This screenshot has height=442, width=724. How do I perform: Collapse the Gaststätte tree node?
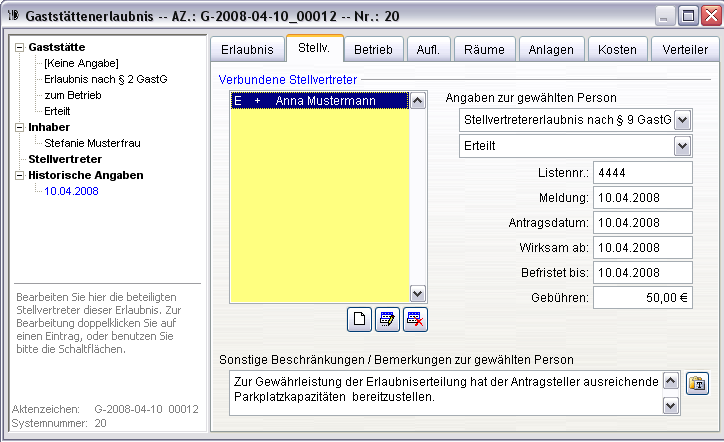click(x=20, y=47)
